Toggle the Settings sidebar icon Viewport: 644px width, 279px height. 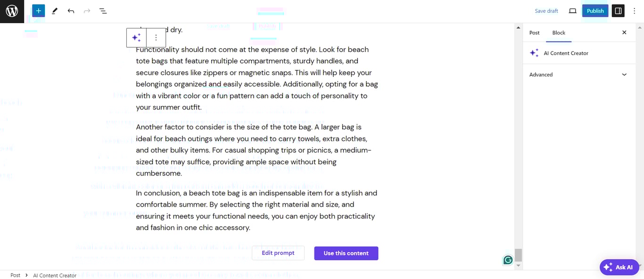[x=618, y=10]
